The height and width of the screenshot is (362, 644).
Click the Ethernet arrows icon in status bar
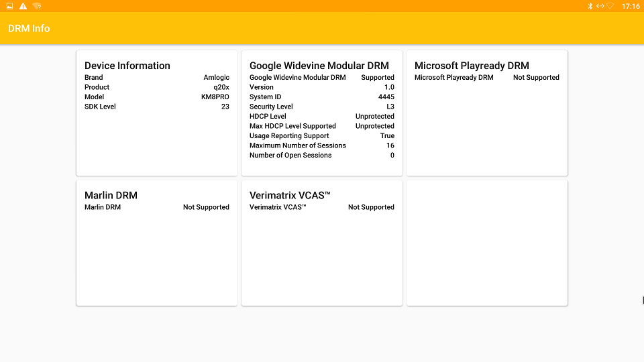(600, 6)
